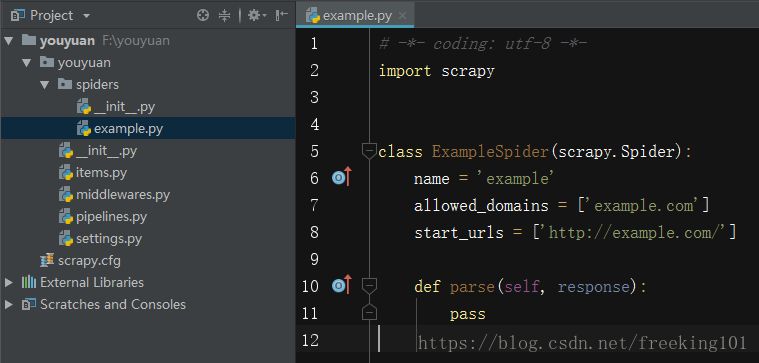This screenshot has width=759, height=363.
Task: Fold the parse method at line 10
Action: [x=369, y=286]
